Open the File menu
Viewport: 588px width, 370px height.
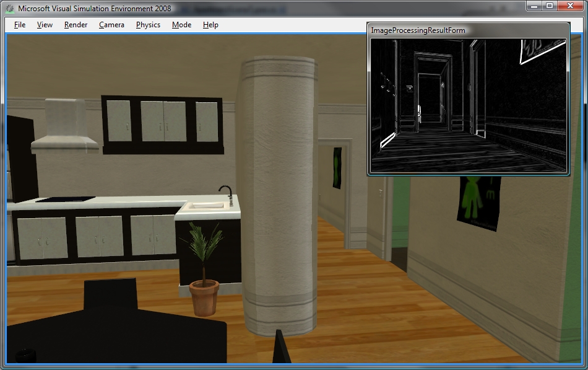(19, 25)
